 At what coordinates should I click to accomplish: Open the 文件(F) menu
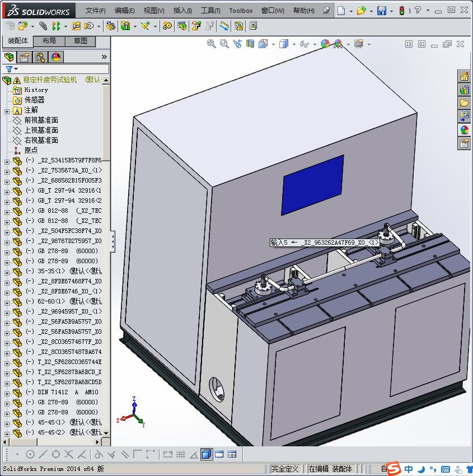coord(96,11)
